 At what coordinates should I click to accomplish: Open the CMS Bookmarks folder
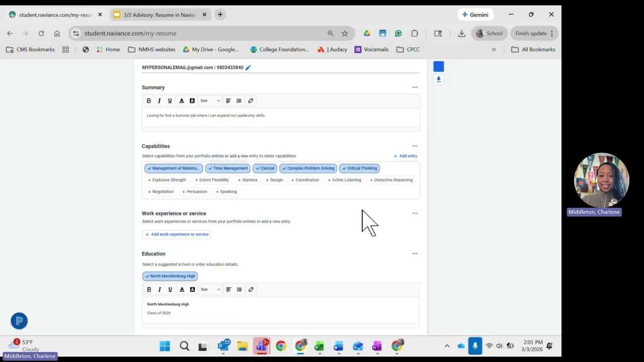coord(30,49)
